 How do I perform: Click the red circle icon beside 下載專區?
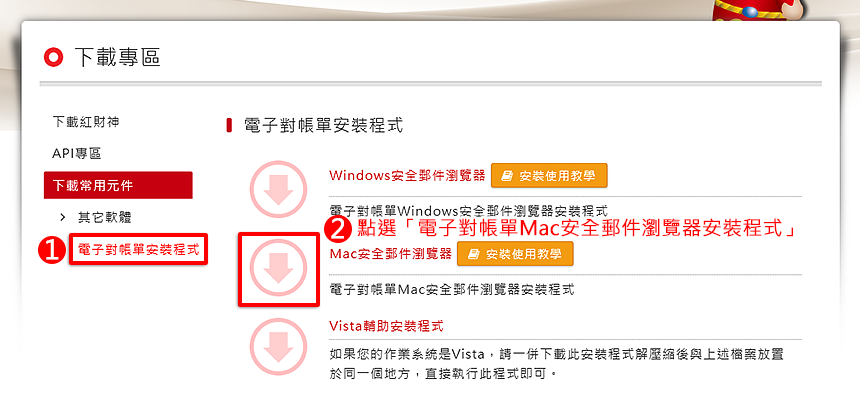54,57
